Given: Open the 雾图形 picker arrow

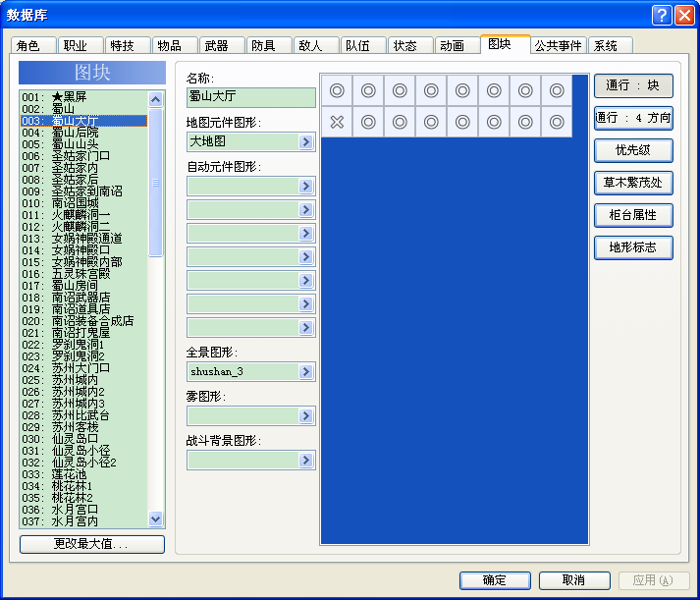Looking at the screenshot, I should click(x=305, y=416).
